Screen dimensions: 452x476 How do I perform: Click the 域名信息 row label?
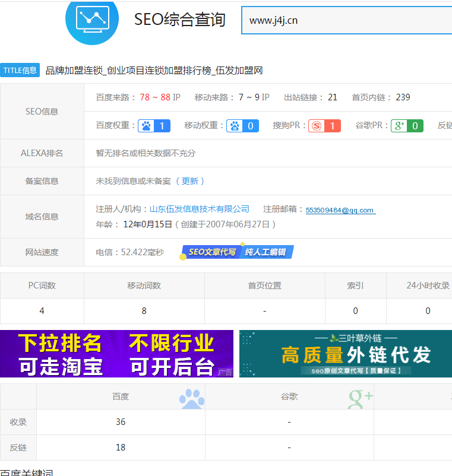pos(42,217)
